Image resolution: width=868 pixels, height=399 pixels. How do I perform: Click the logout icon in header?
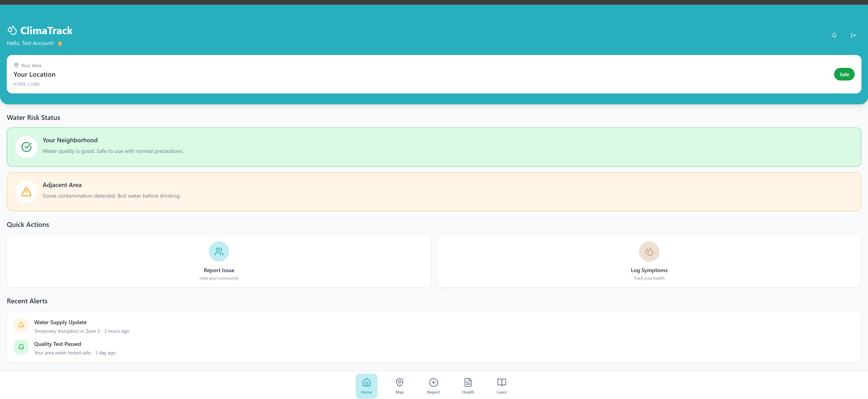[x=853, y=35]
